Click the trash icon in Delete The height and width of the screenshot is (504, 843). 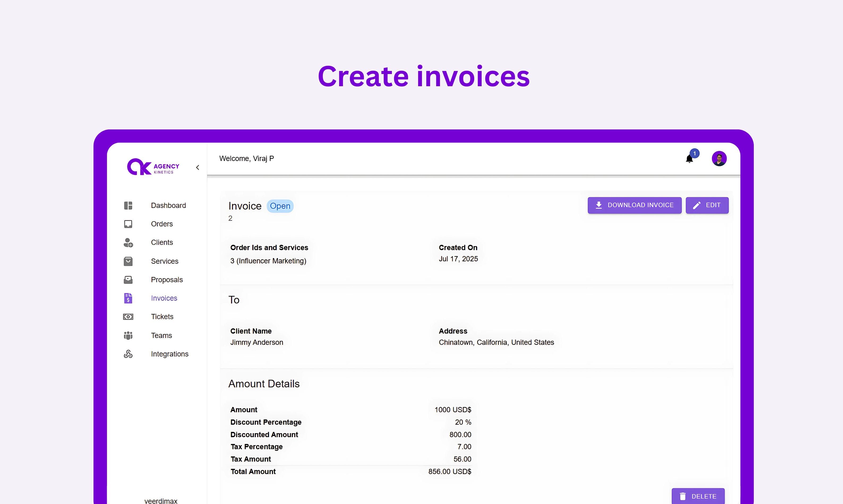click(683, 496)
